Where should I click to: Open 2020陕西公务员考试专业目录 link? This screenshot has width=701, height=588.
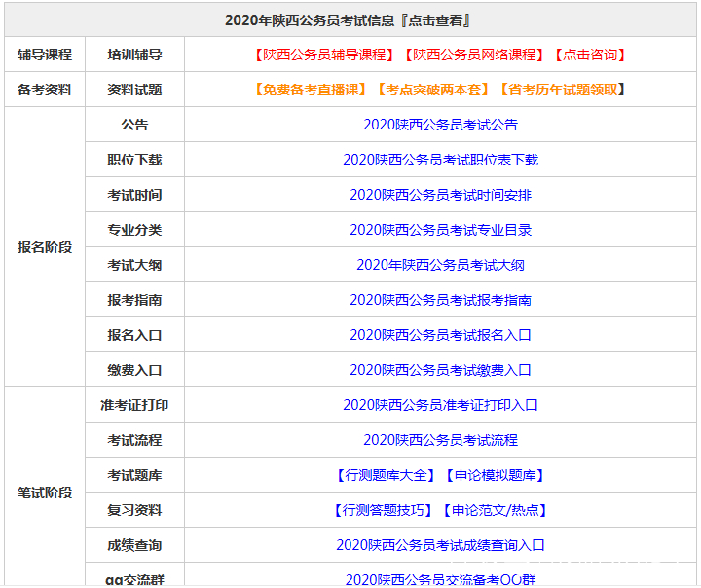coord(440,230)
